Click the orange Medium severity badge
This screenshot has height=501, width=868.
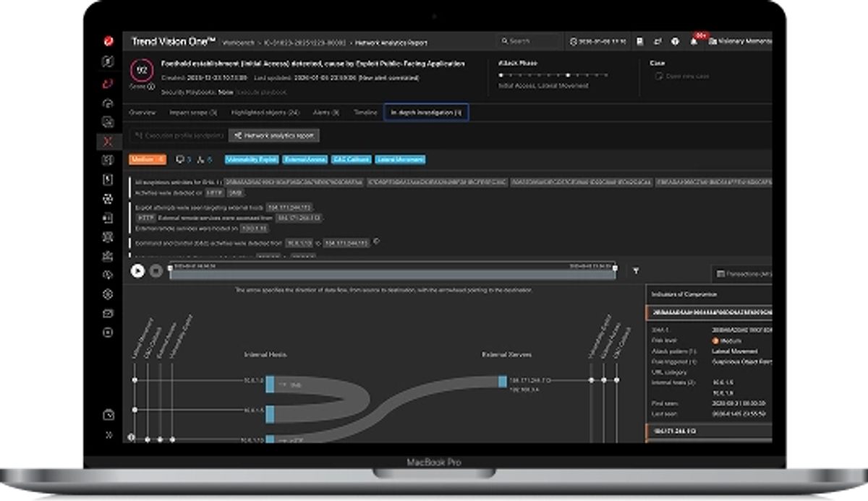(x=148, y=159)
